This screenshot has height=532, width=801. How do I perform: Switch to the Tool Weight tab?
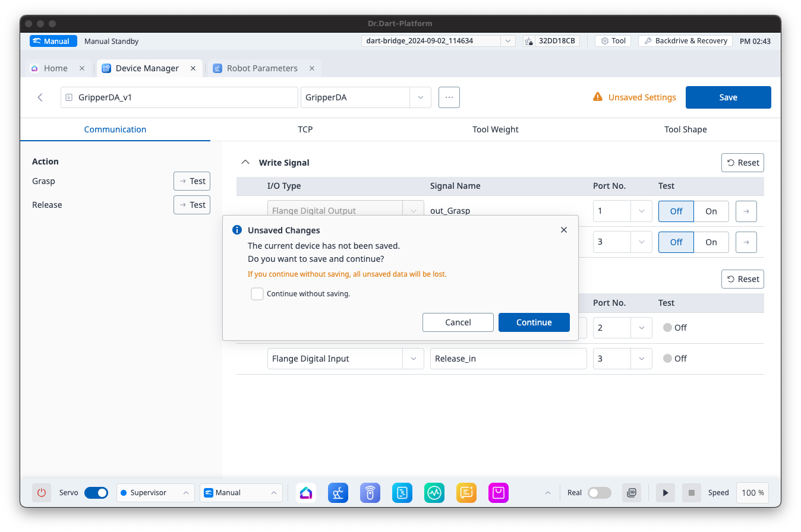click(495, 129)
